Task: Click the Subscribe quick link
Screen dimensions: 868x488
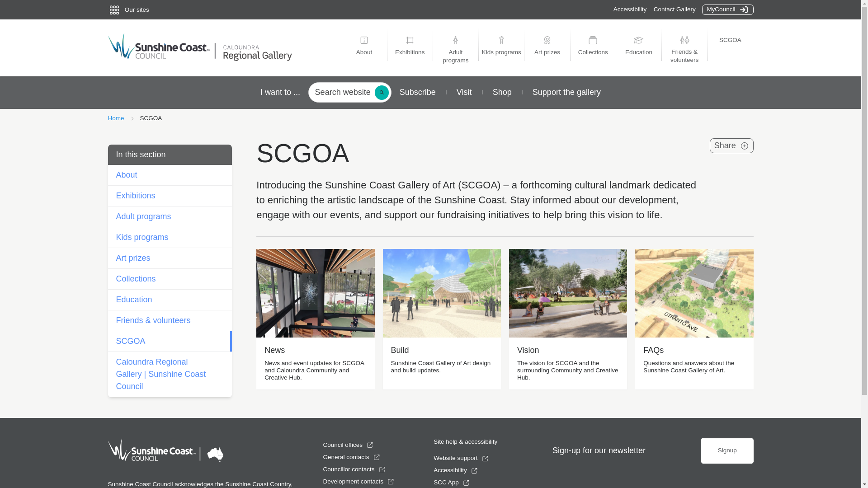Action: (x=417, y=93)
